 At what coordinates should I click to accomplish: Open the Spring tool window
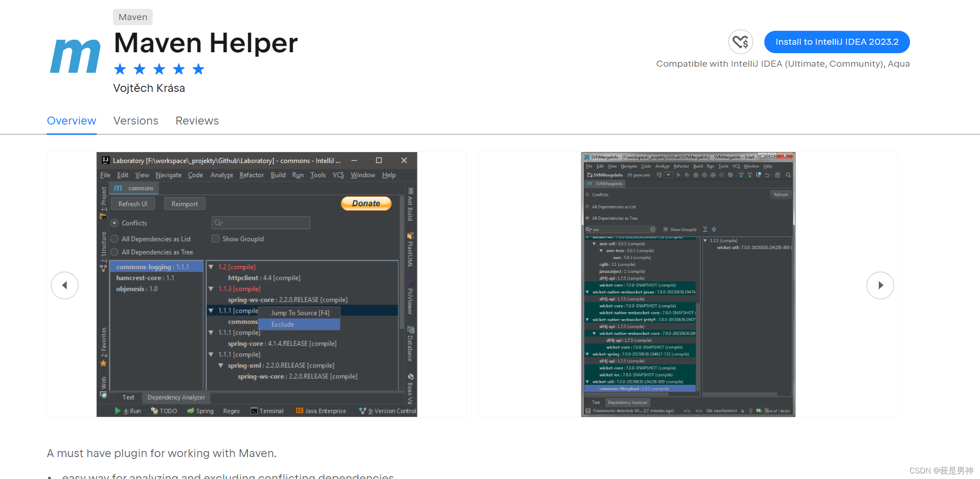(x=200, y=411)
